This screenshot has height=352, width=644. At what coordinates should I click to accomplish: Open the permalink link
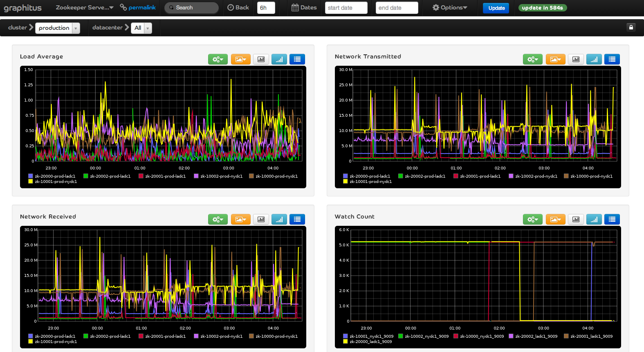[x=138, y=7]
